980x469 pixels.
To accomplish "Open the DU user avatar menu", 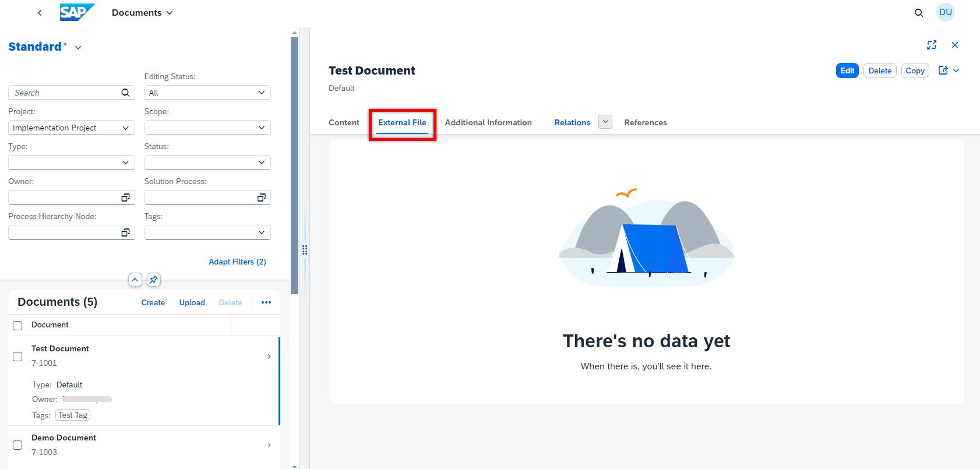I will [x=945, y=12].
